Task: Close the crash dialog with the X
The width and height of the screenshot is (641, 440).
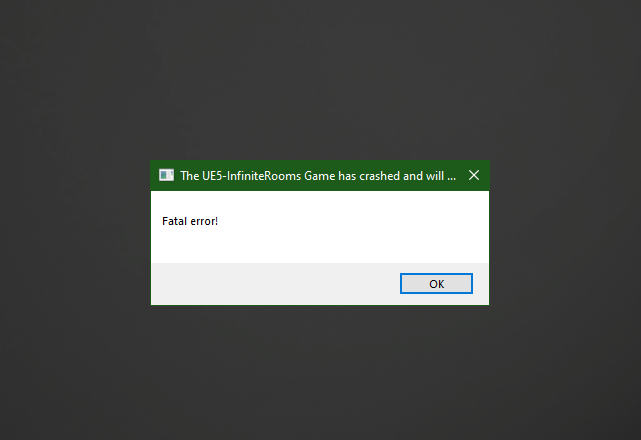Action: coord(474,175)
